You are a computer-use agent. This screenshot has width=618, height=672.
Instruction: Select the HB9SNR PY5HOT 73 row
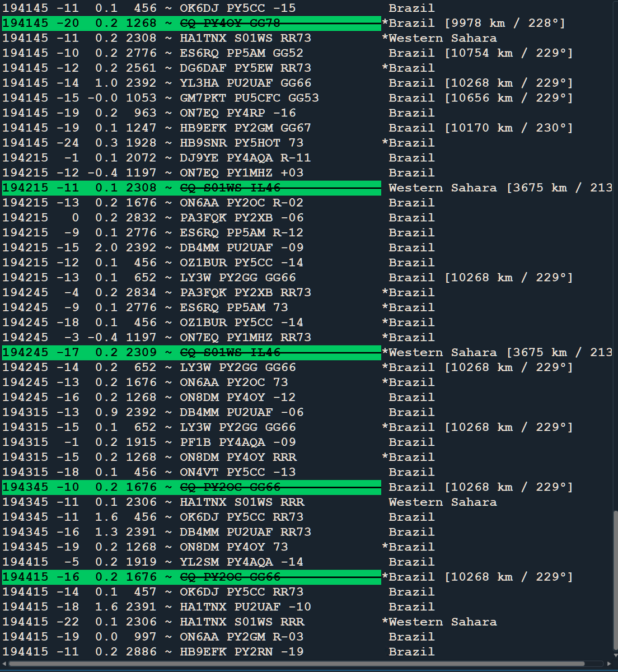pos(307,143)
